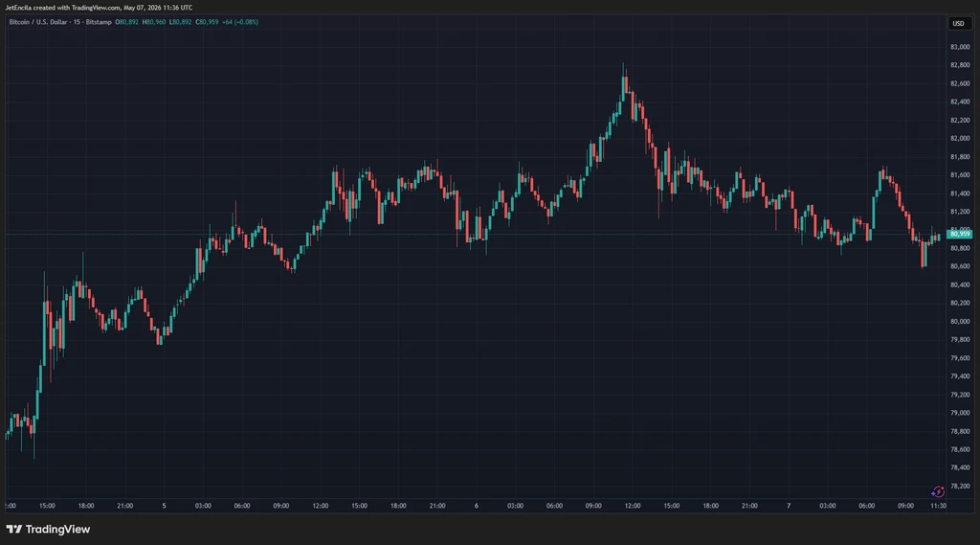The height and width of the screenshot is (545, 980).
Task: Click the 81,800 price axis label
Action: coord(960,156)
